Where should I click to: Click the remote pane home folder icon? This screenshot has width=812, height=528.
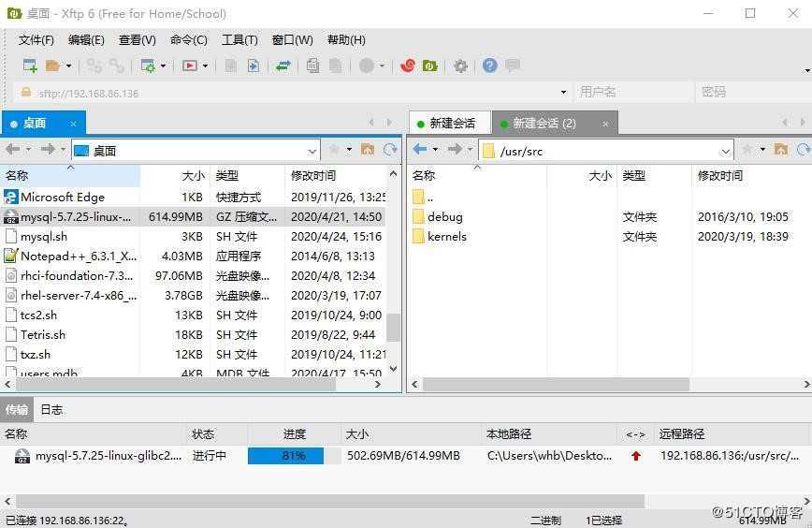(x=781, y=150)
